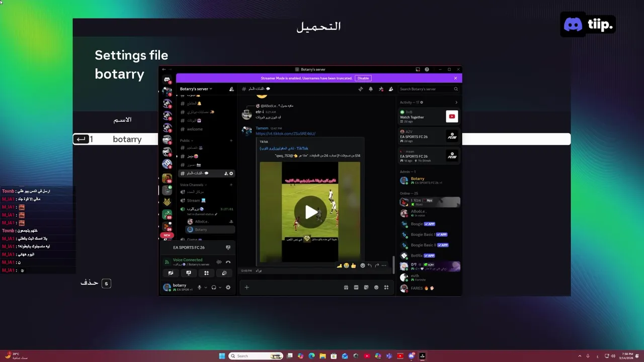Click create invite icon on selected channel

pyautogui.click(x=226, y=173)
